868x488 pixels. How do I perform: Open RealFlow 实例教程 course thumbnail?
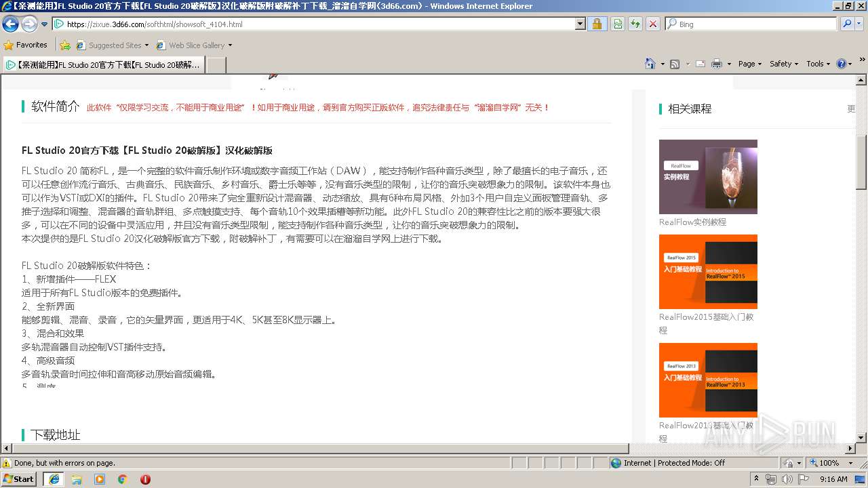pyautogui.click(x=708, y=177)
